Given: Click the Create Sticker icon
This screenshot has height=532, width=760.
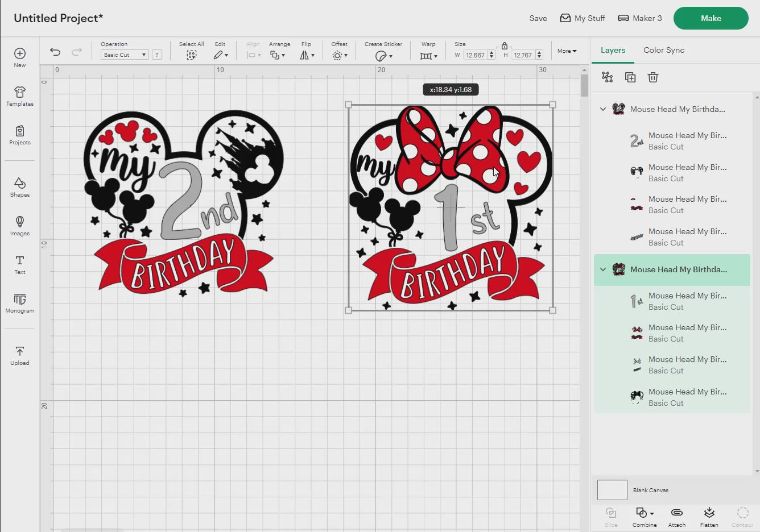Looking at the screenshot, I should click(383, 56).
